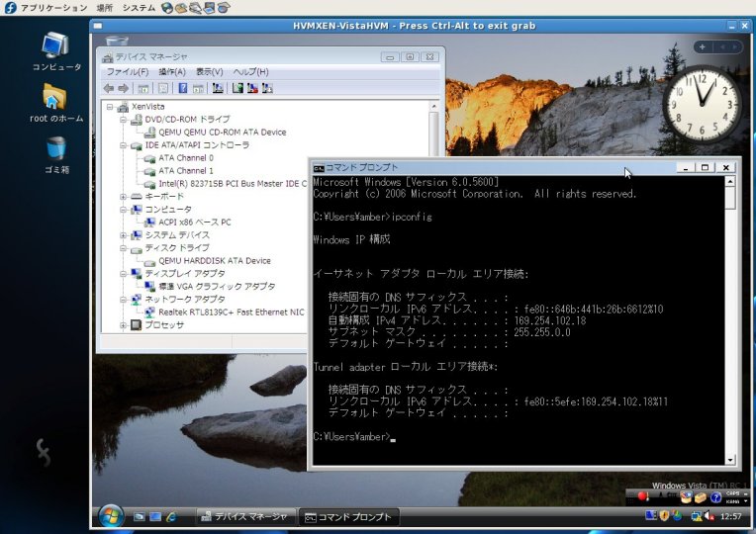Open the ファイル(F) menu
Viewport: 756px width, 534px height.
tap(127, 72)
